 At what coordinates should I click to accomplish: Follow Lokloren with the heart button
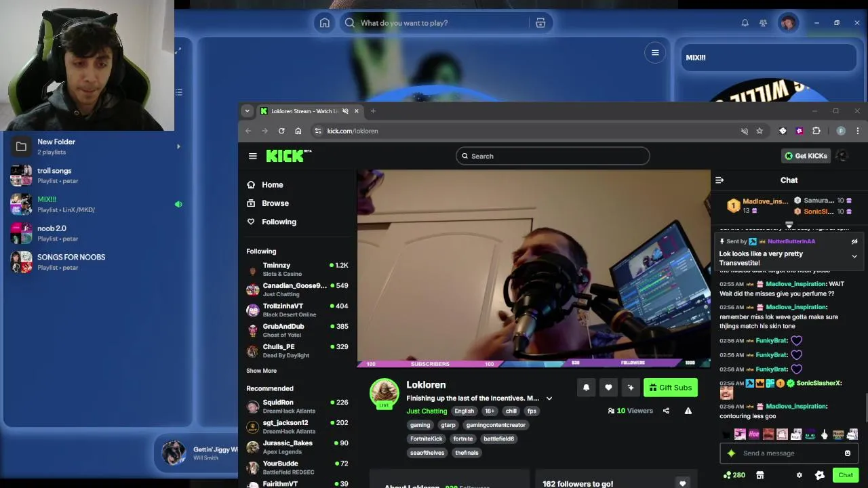coord(608,388)
